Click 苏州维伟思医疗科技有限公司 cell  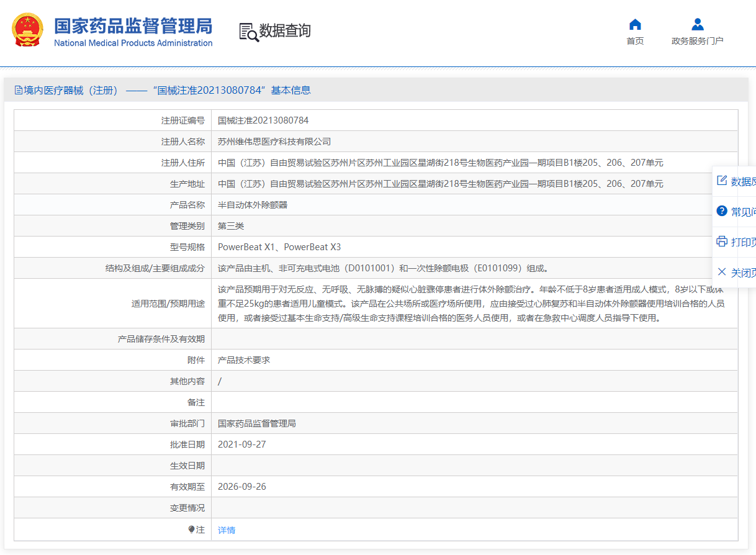(x=274, y=142)
